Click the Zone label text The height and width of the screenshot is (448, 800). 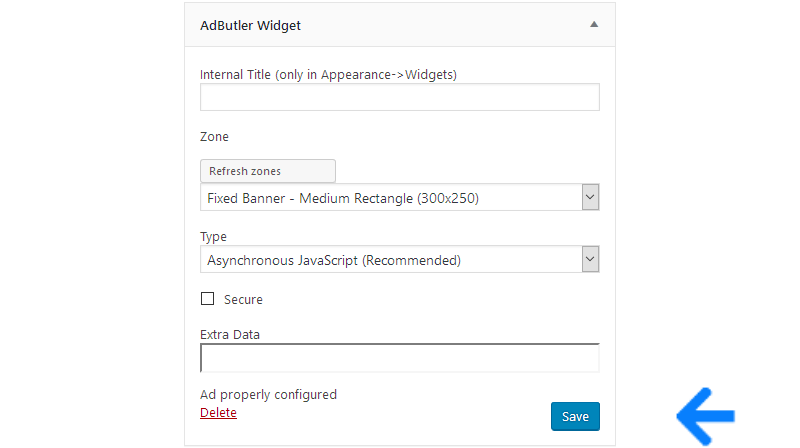(x=214, y=137)
